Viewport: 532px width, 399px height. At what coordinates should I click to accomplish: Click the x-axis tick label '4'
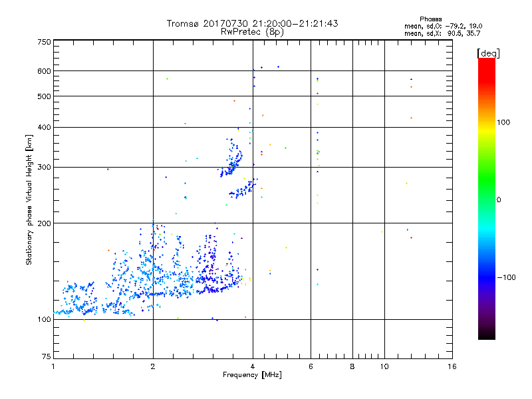pos(253,366)
